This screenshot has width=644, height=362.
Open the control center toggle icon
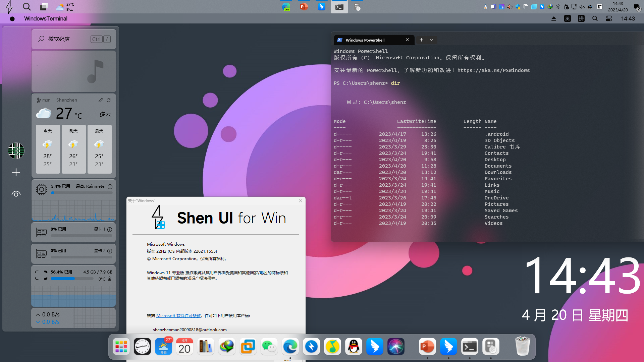(x=609, y=19)
